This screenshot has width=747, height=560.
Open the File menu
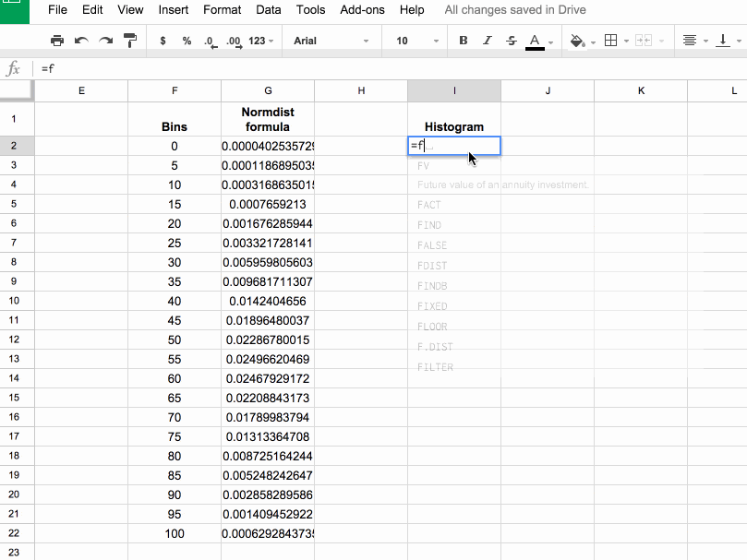tap(57, 10)
